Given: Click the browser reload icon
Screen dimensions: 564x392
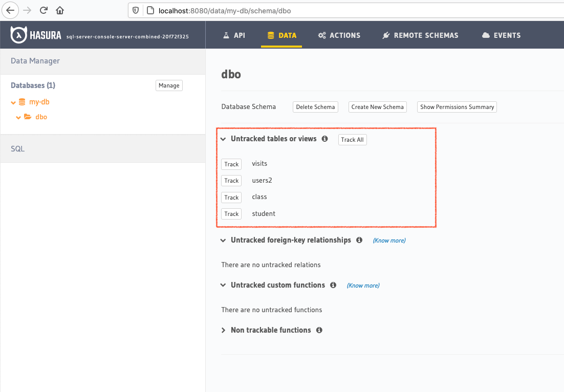Looking at the screenshot, I should pos(44,10).
